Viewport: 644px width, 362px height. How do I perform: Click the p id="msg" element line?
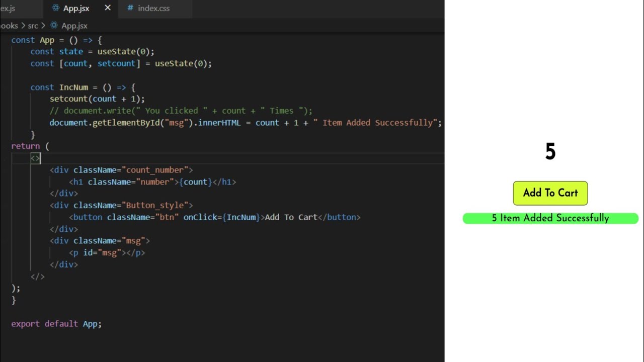pos(107,252)
